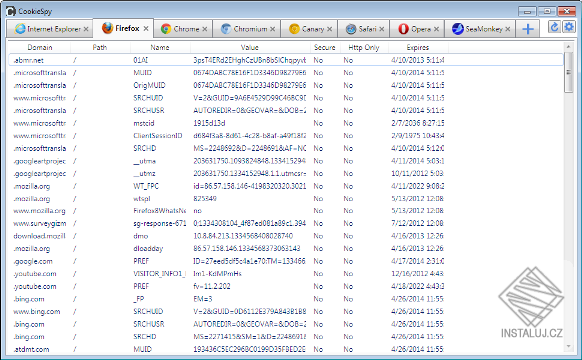
Task: Click the Chrome logo icon
Action: point(166,29)
